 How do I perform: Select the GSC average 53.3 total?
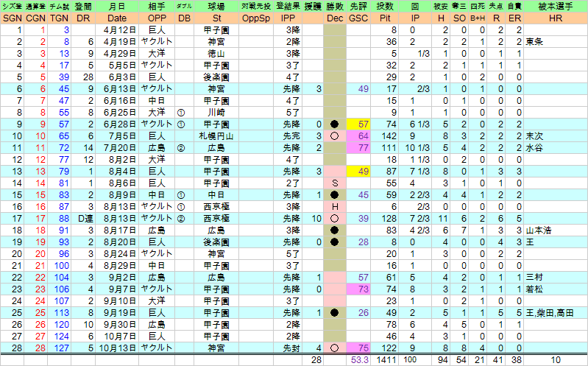358,360
